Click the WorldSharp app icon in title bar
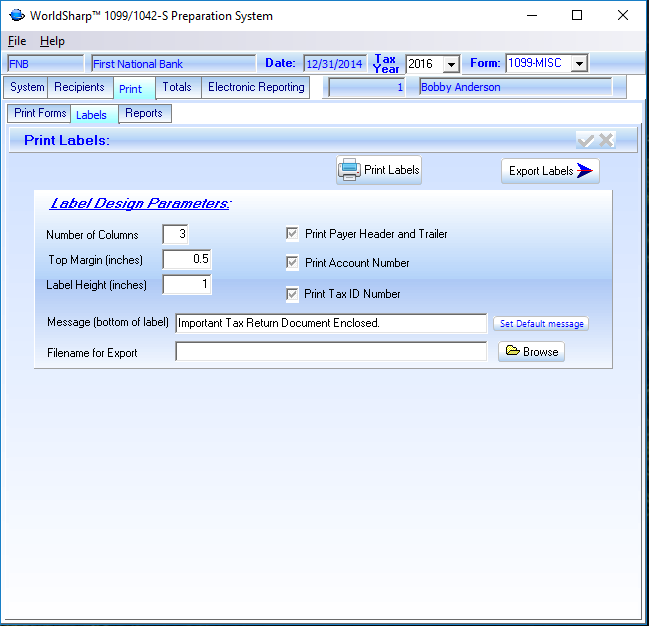The image size is (649, 626). pyautogui.click(x=16, y=16)
